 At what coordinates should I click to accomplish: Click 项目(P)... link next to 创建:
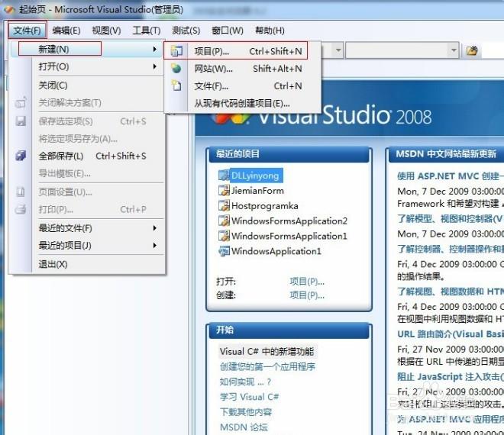[x=307, y=295]
